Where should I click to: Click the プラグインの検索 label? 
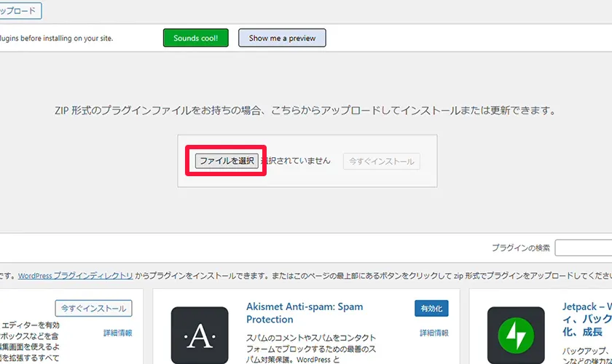click(520, 248)
